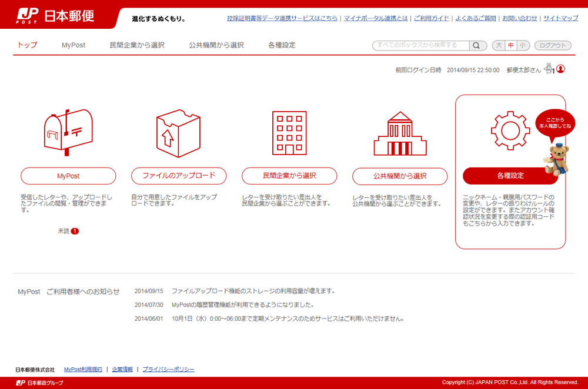Switch to 民間企業から選択 navigation tab
Image resolution: width=588 pixels, height=389 pixels.
137,45
